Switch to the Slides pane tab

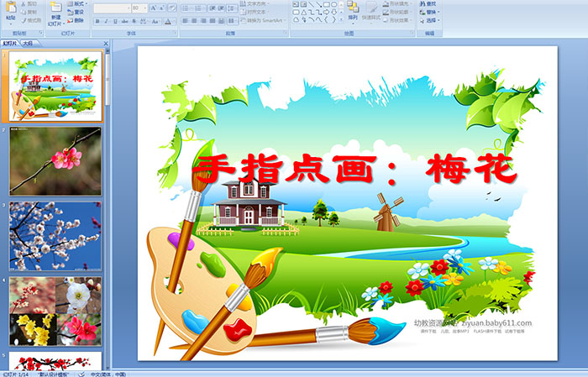pos(10,42)
